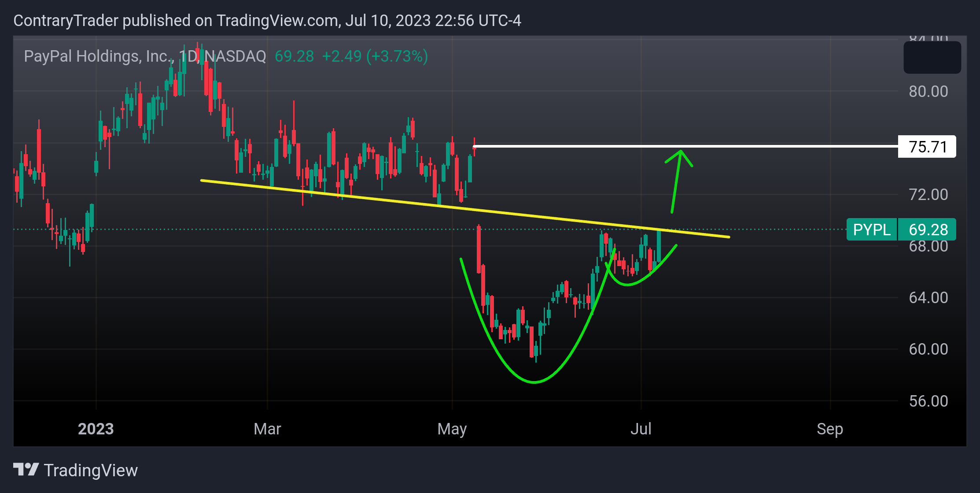Click the TradingView wordmark text
This screenshot has width=980, height=493.
click(x=91, y=471)
